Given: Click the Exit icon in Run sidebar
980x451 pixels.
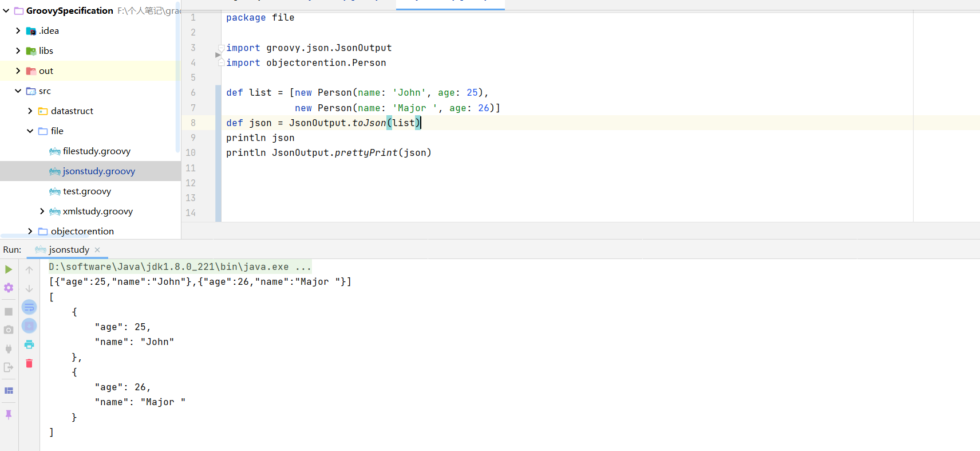Looking at the screenshot, I should pyautogui.click(x=9, y=367).
